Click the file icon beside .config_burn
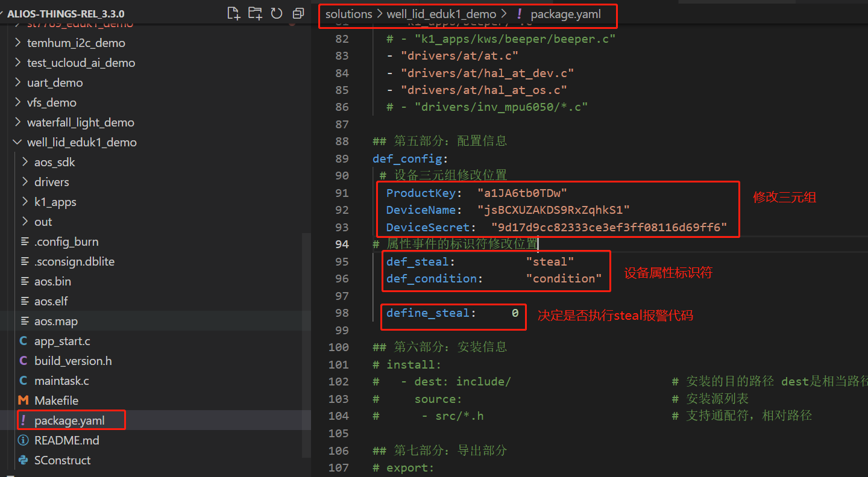The image size is (868, 477). click(25, 242)
